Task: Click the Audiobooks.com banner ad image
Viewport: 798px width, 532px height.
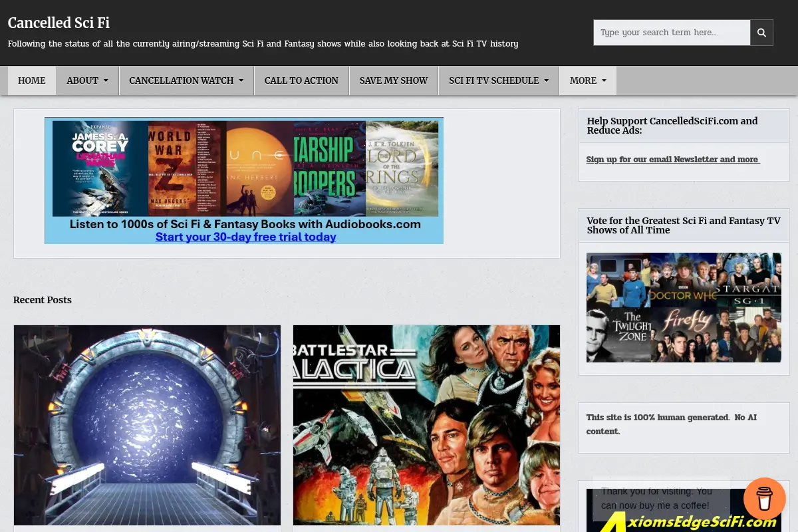Action: tap(244, 181)
